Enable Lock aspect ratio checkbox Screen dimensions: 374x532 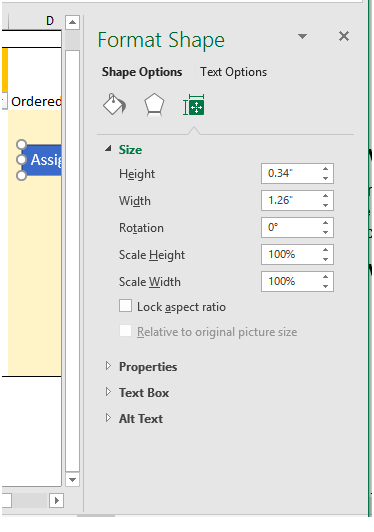coord(126,305)
